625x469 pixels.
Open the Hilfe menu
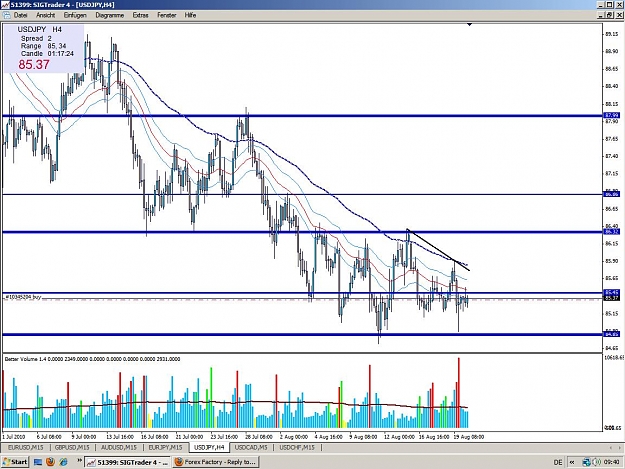coord(190,15)
